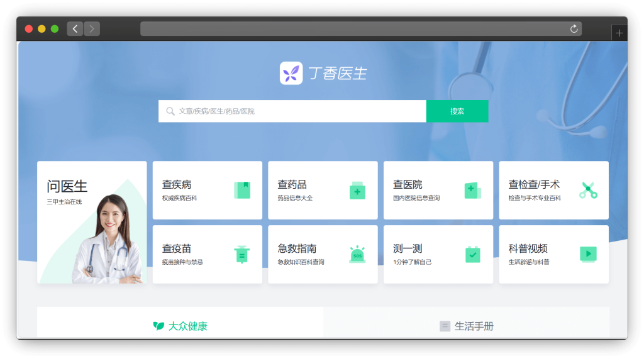Switch to the 大众健康 tab
Screen dimensions: 644x356
pyautogui.click(x=180, y=323)
